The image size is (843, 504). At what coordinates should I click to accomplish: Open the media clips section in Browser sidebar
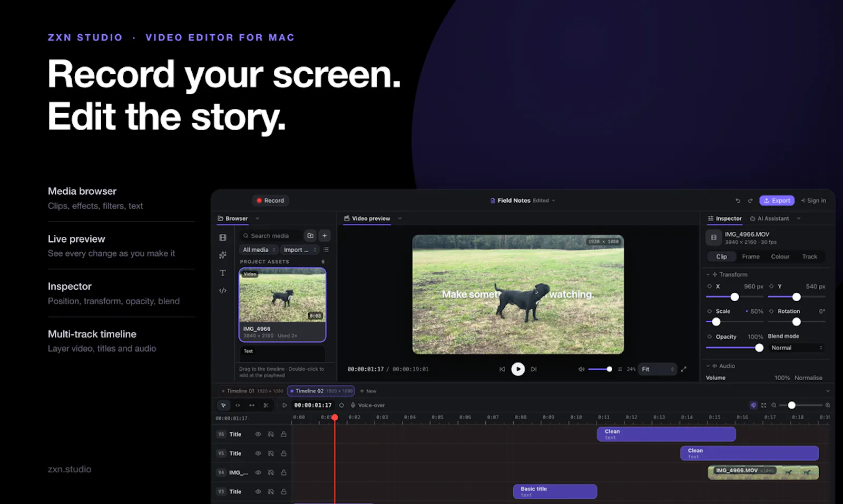pos(223,238)
